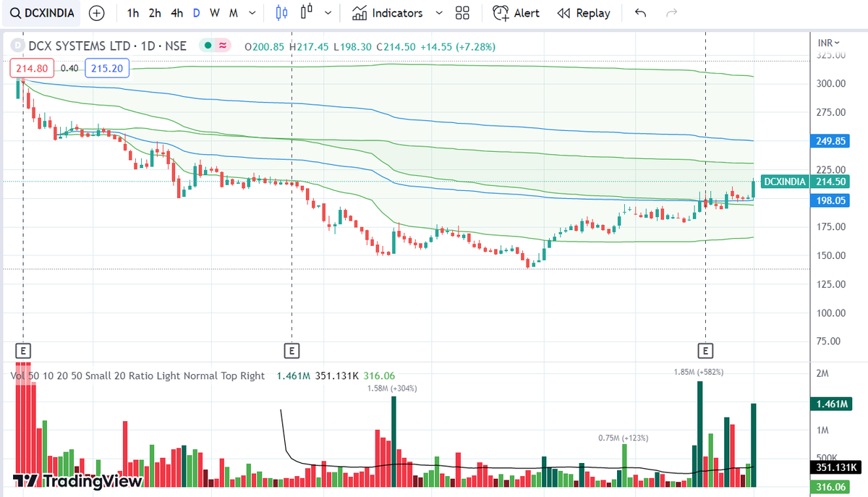Viewport: 868px width, 497px height.
Task: Click the redo arrow
Action: 671,13
